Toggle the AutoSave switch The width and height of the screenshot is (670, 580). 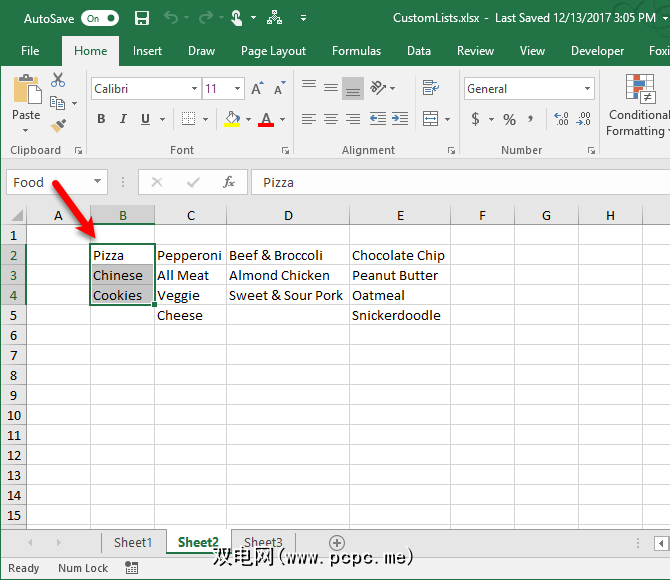100,18
